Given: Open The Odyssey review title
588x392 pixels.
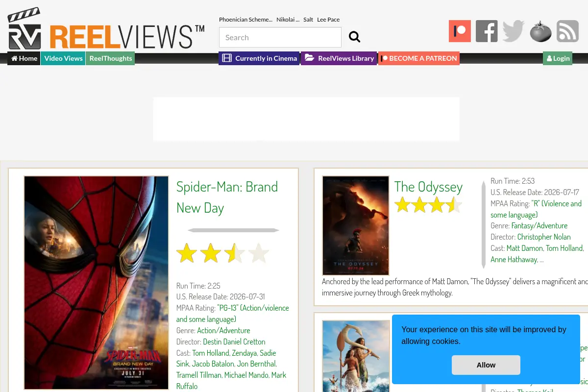Looking at the screenshot, I should coord(428,187).
